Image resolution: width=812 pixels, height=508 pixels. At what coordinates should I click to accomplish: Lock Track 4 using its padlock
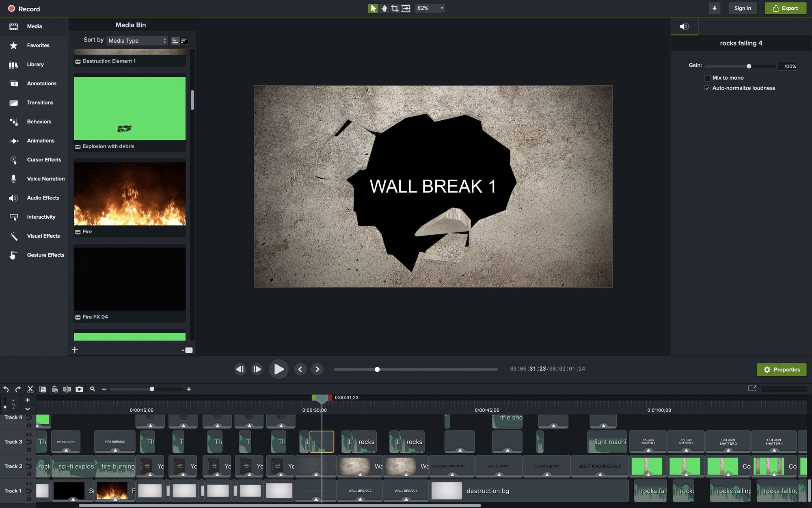29,425
